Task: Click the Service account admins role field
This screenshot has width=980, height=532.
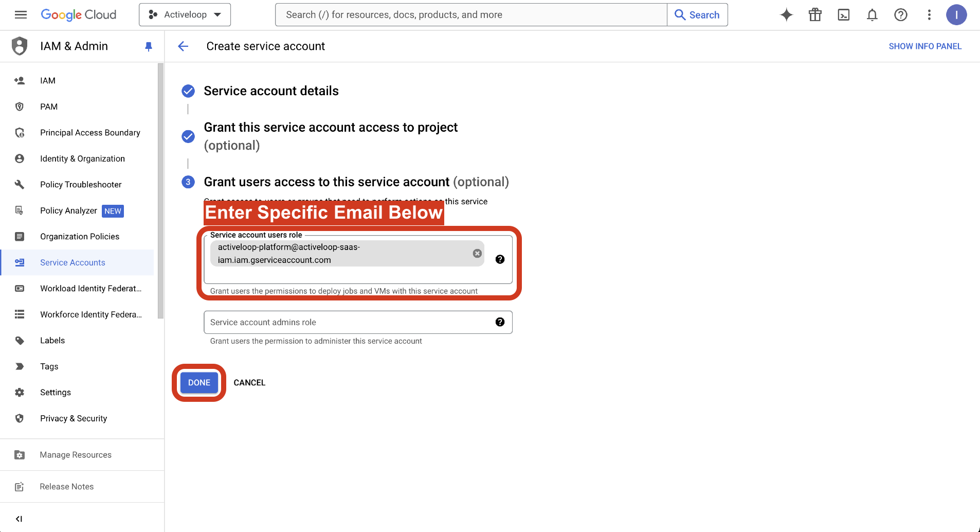Action: 350,322
